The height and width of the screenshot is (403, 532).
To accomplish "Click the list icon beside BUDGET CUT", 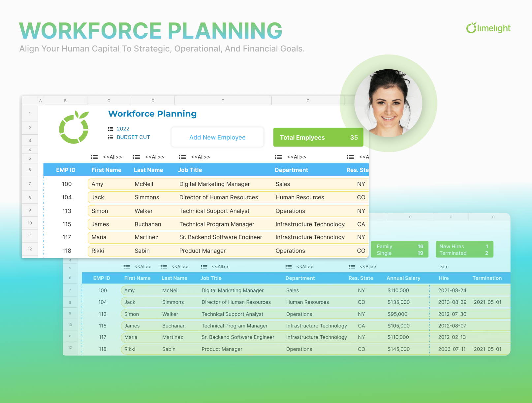I will click(x=110, y=137).
